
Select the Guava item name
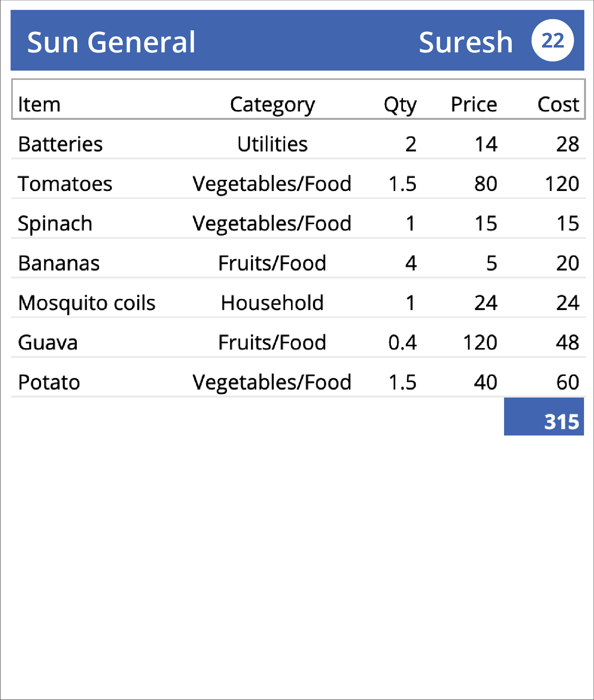click(48, 343)
